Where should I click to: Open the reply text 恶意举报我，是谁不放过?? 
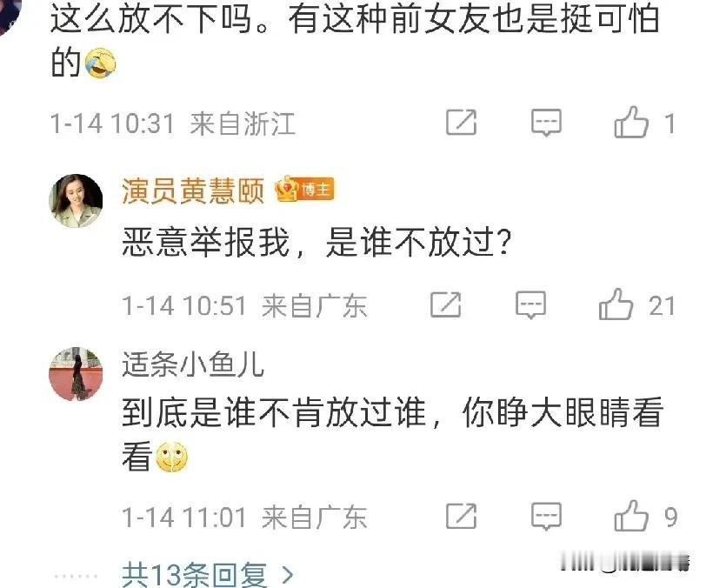[x=317, y=243]
